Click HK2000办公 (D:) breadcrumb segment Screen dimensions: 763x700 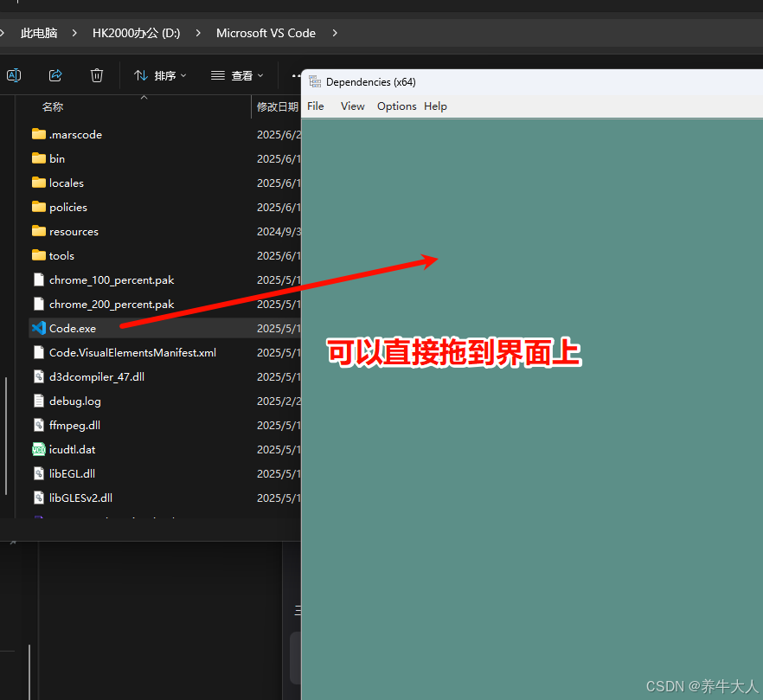pos(137,33)
